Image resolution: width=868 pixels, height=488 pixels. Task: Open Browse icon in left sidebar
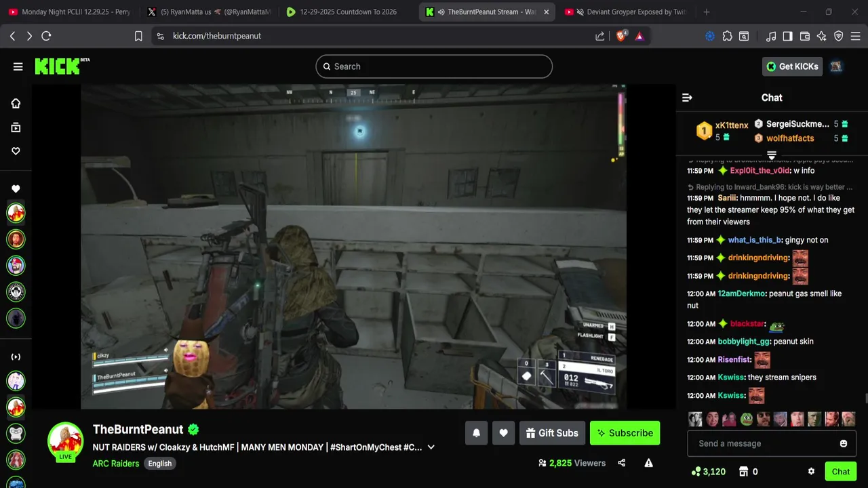coord(16,127)
